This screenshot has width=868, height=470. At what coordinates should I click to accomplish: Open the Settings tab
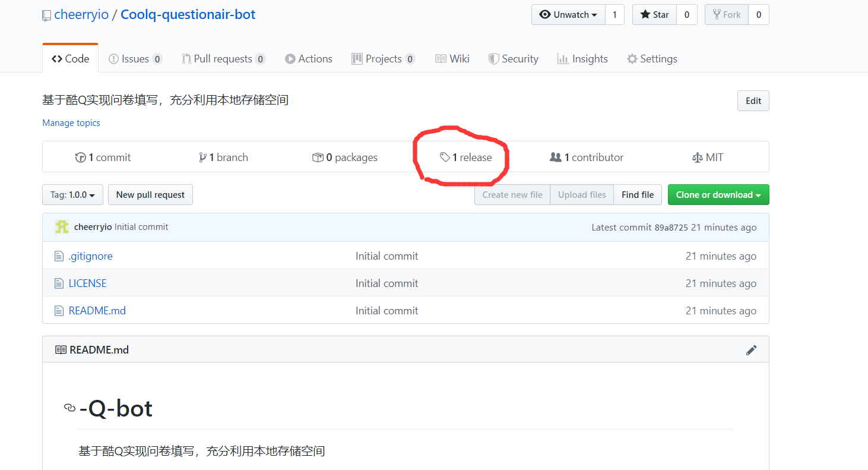(x=652, y=59)
